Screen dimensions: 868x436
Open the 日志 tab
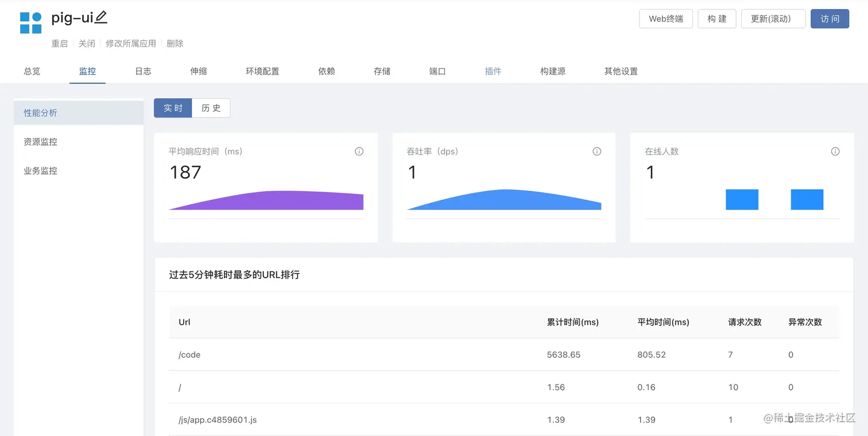[143, 71]
